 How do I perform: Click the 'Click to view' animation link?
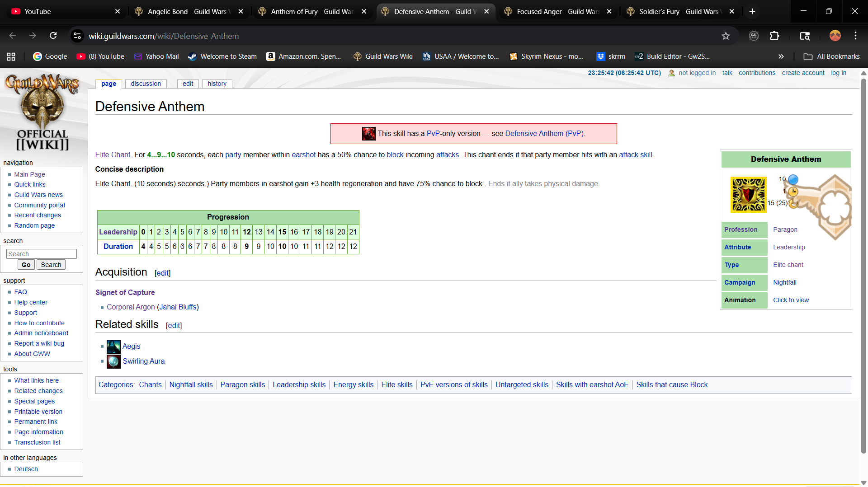791,300
